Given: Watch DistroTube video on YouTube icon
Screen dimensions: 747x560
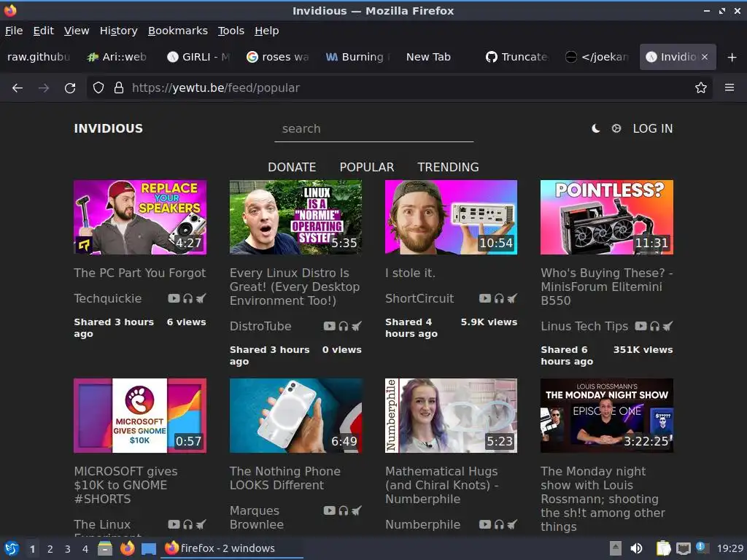Looking at the screenshot, I should coord(329,326).
